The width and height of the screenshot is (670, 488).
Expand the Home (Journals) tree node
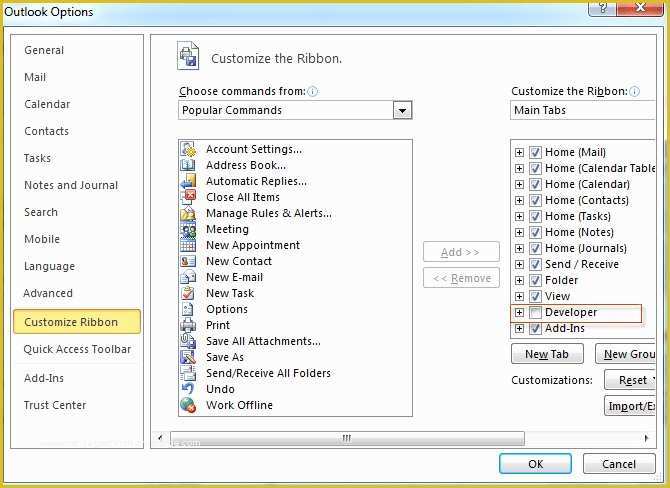(x=519, y=248)
